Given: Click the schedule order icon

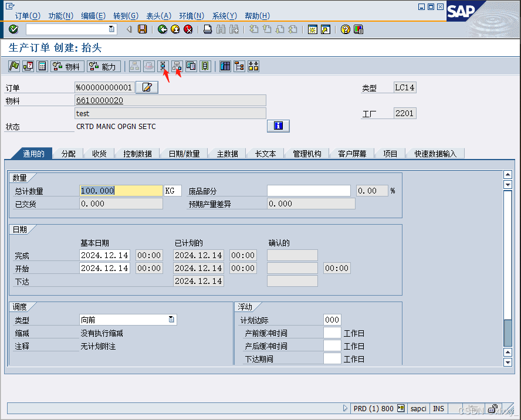Looking at the screenshot, I should (x=28, y=66).
